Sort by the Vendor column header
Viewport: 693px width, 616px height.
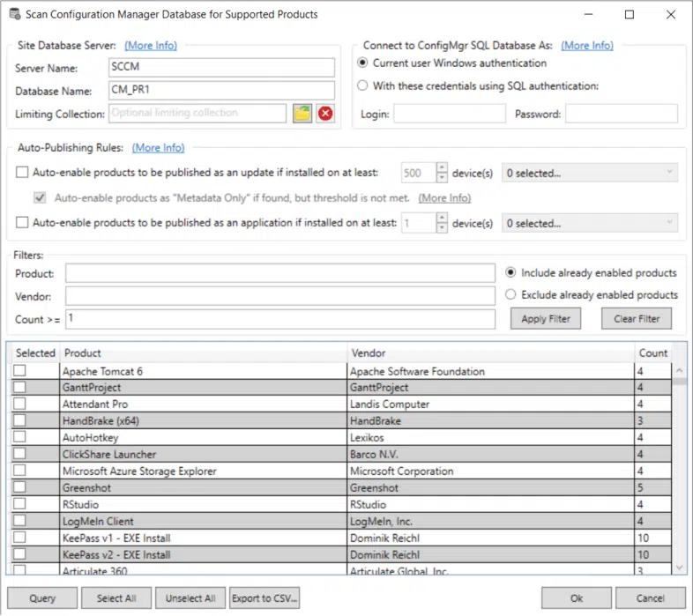click(490, 353)
